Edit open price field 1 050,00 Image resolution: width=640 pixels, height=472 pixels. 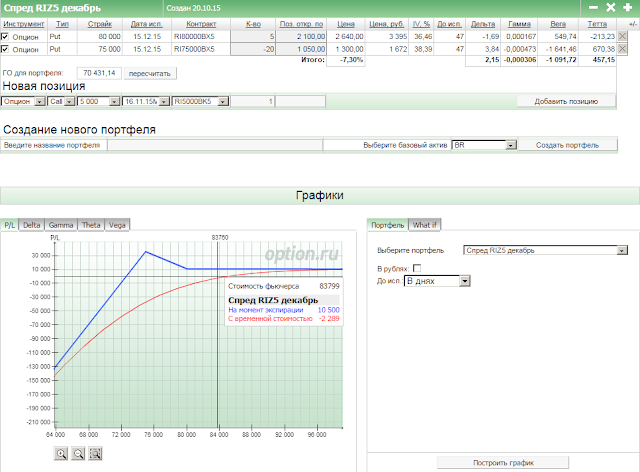[301, 49]
